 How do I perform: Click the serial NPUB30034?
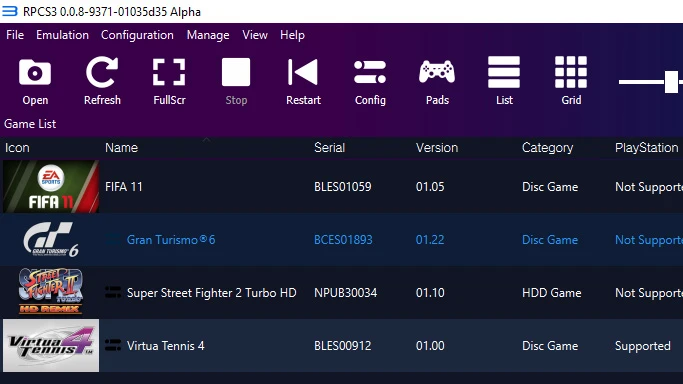coord(345,293)
